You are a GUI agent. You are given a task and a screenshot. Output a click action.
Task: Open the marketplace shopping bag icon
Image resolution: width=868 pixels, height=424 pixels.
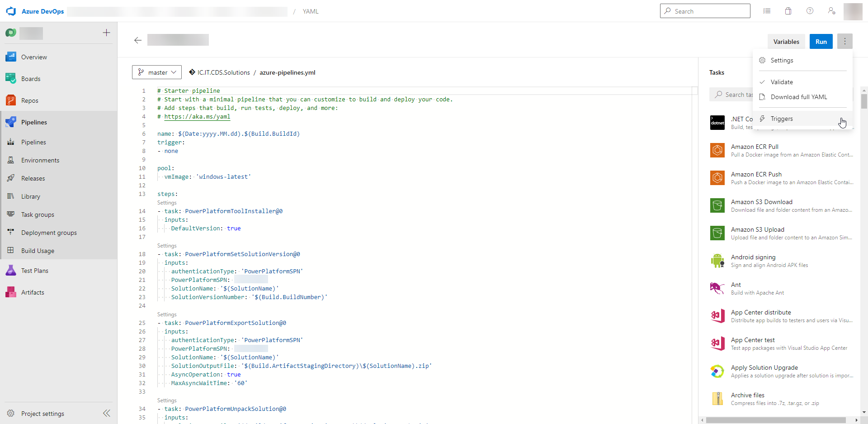788,11
